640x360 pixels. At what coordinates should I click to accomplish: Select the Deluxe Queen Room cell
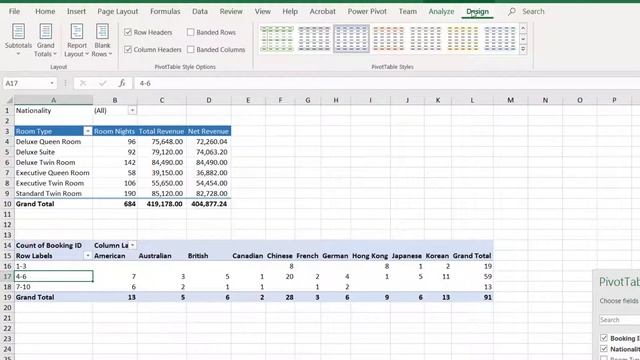(53, 142)
